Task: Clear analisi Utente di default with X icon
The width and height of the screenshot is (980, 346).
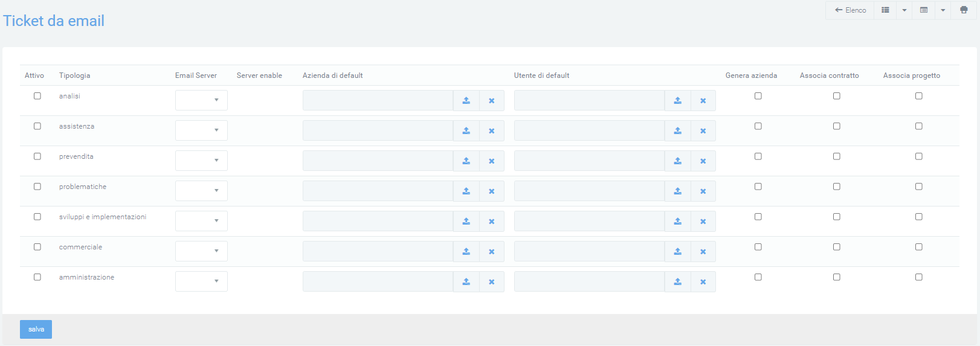Action: tap(703, 101)
